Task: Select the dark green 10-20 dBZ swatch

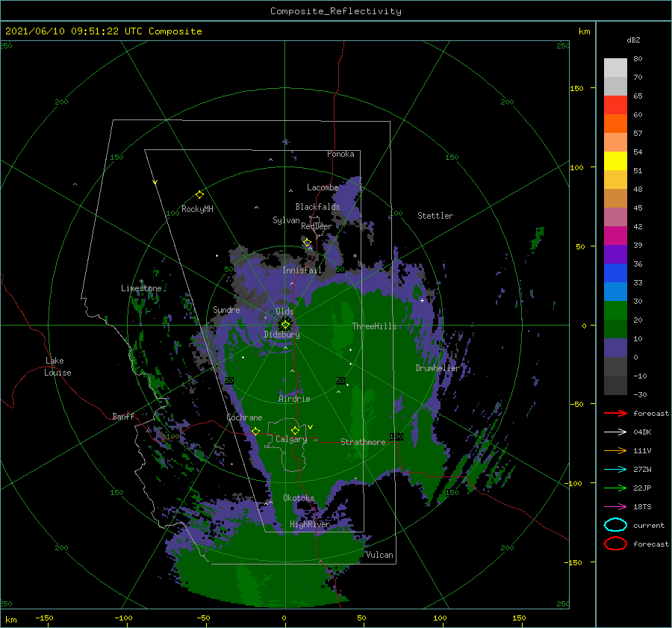Action: pyautogui.click(x=615, y=329)
